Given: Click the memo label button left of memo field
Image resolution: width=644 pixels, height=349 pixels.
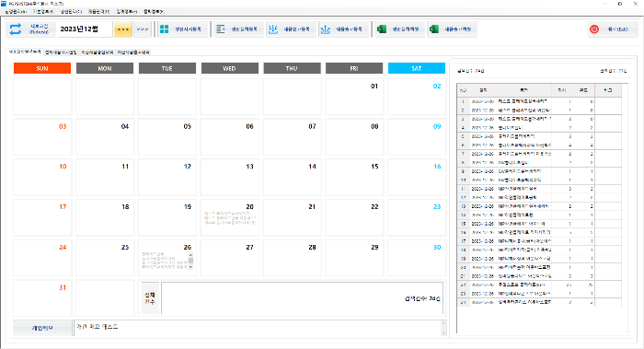Looking at the screenshot, I should [x=42, y=328].
